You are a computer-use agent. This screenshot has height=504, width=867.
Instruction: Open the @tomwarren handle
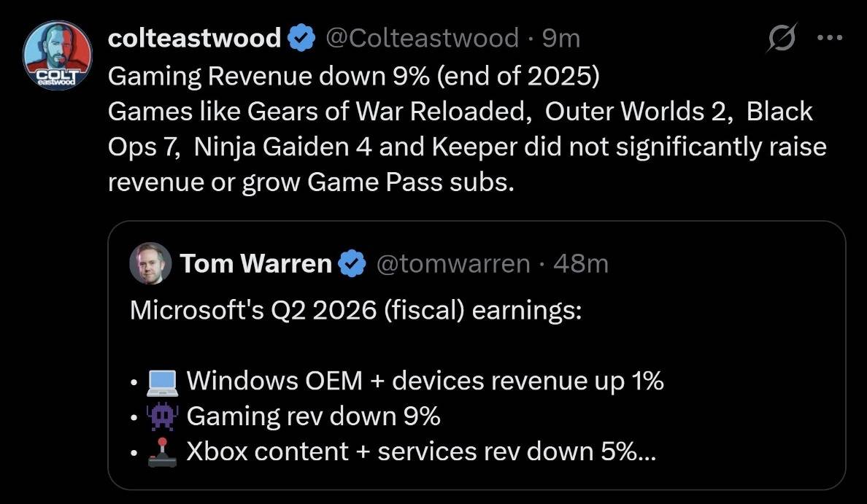point(452,263)
